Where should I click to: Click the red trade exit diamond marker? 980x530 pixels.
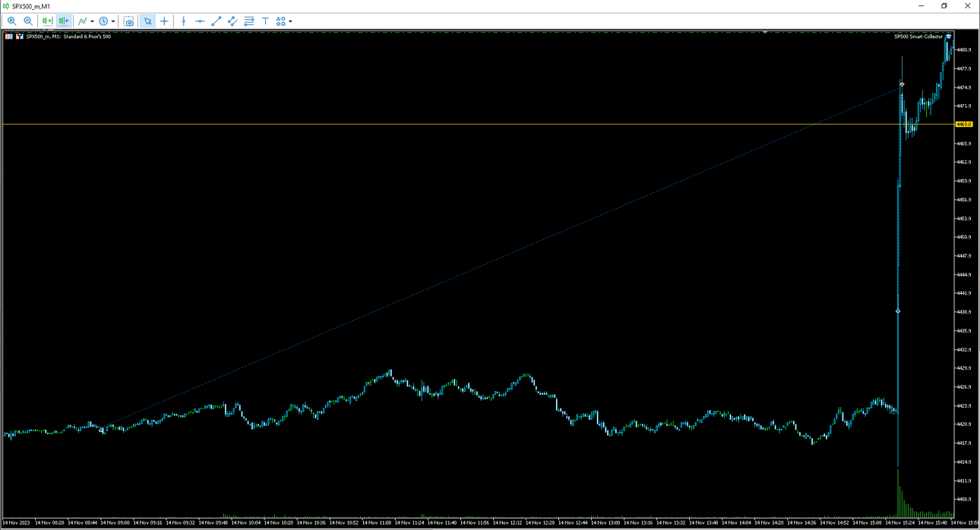click(x=902, y=84)
